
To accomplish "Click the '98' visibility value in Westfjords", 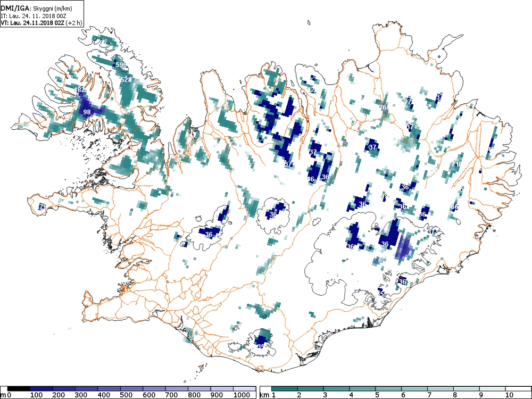I will click(87, 112).
